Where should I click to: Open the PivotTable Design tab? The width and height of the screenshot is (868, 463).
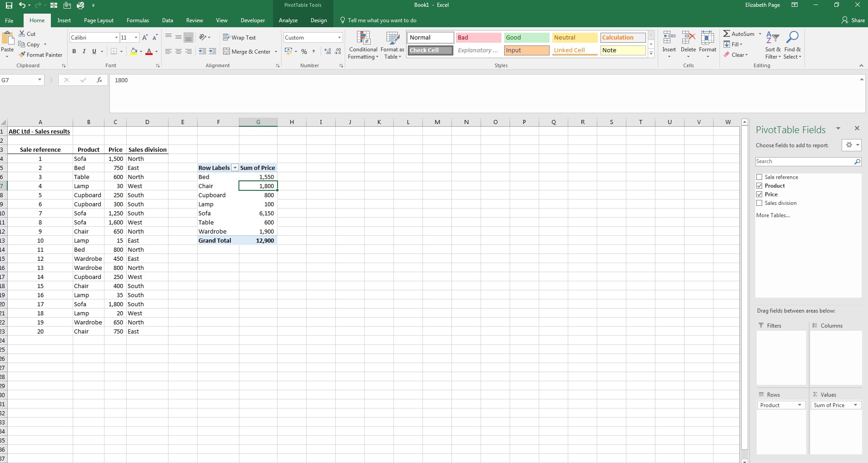click(x=318, y=20)
